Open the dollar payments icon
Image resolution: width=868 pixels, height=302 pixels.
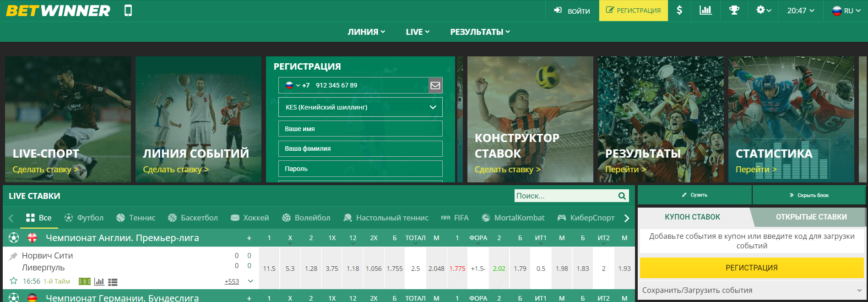pos(679,11)
